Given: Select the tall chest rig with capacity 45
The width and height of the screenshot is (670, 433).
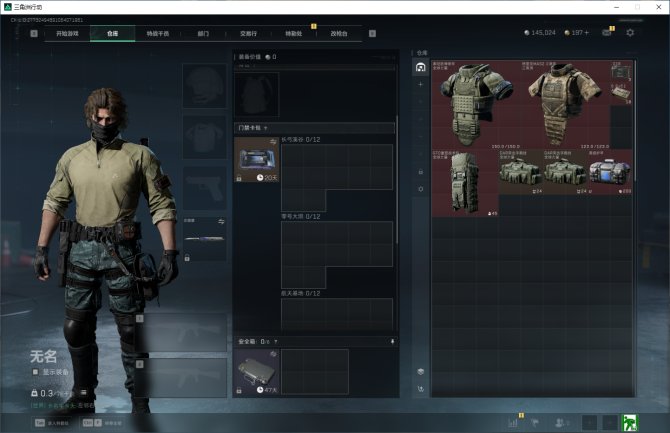Looking at the screenshot, I should pos(465,183).
